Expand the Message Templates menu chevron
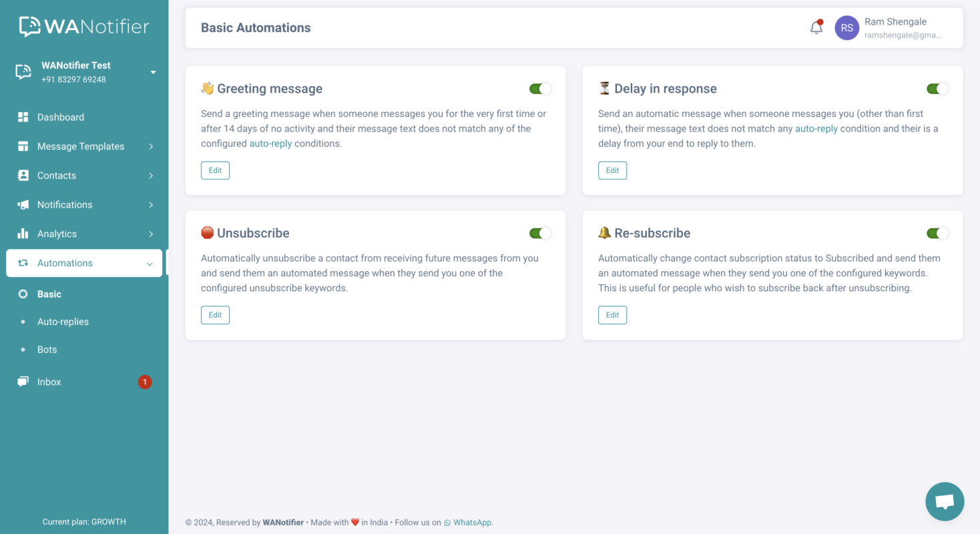Image resolution: width=980 pixels, height=534 pixels. (152, 146)
